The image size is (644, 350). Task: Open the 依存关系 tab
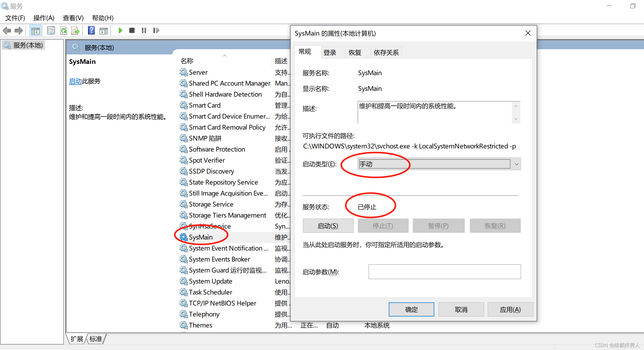click(x=386, y=53)
